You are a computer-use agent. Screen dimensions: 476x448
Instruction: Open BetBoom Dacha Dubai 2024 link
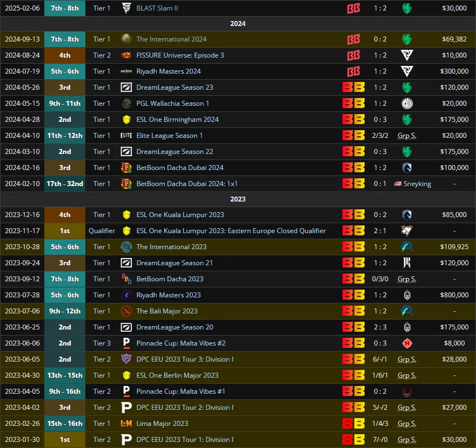tap(180, 168)
